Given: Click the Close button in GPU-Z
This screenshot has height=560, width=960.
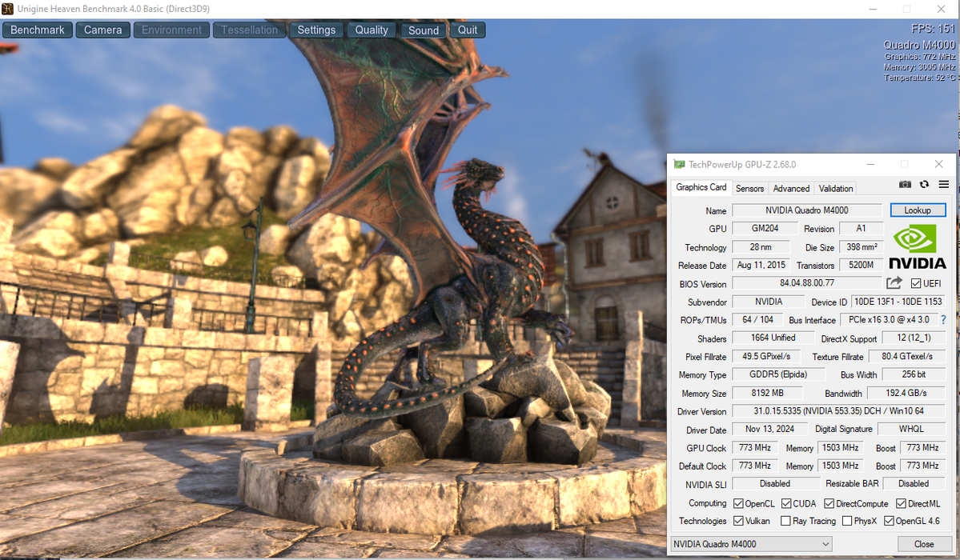Looking at the screenshot, I should (924, 543).
